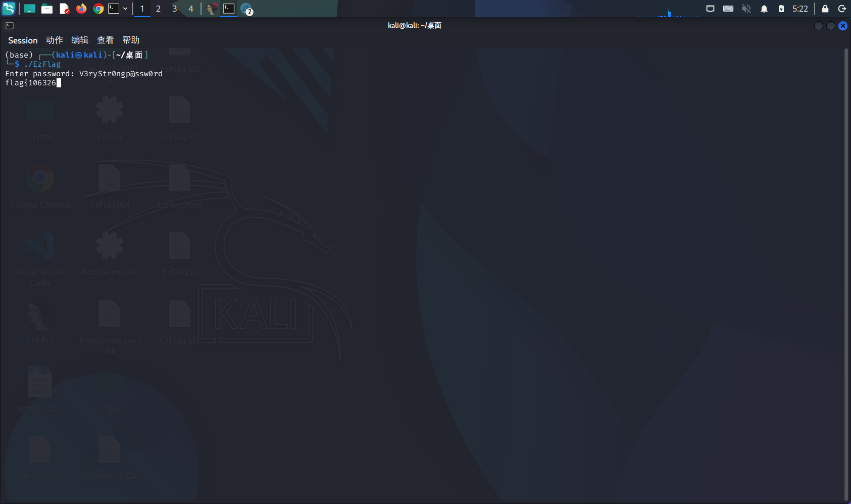Open the 帮助 (Help) menu
851x504 pixels.
(x=131, y=40)
